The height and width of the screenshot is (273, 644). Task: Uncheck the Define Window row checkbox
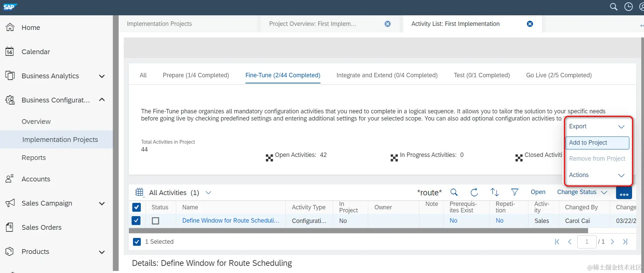point(136,221)
